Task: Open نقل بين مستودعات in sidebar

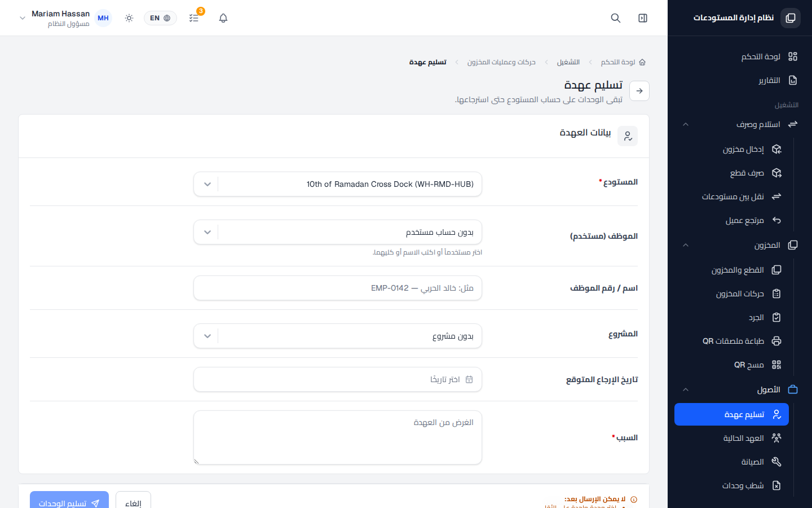Action: tap(732, 196)
